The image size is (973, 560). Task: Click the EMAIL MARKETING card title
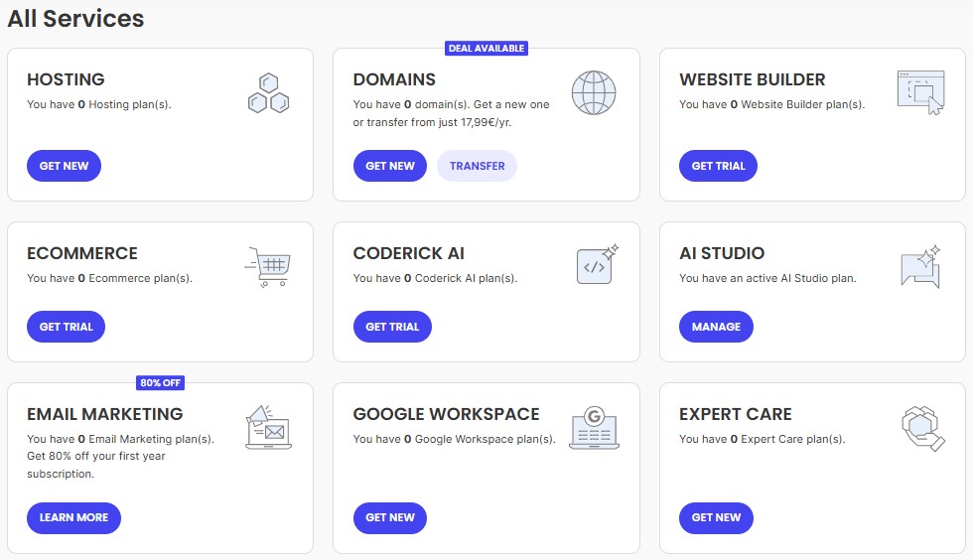tap(105, 414)
